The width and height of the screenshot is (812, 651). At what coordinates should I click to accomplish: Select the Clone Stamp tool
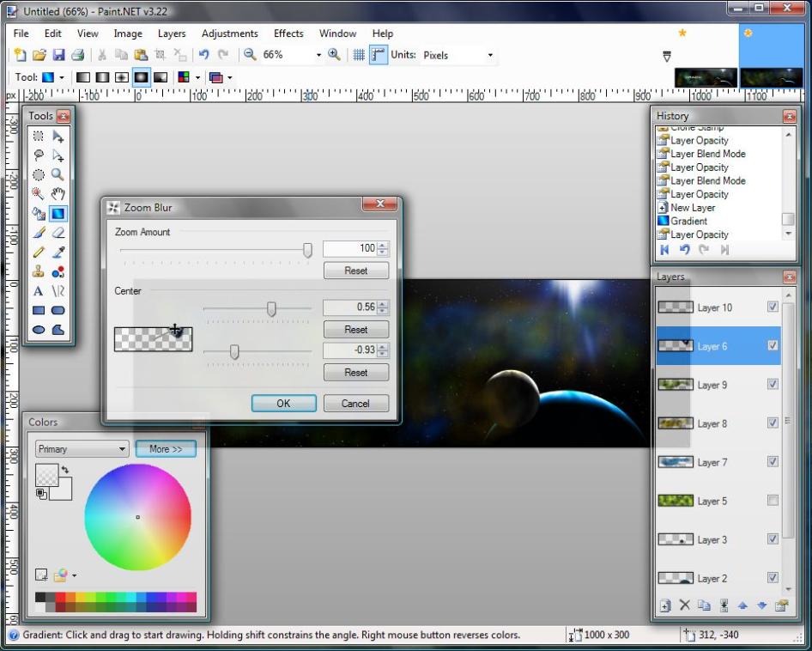(39, 271)
